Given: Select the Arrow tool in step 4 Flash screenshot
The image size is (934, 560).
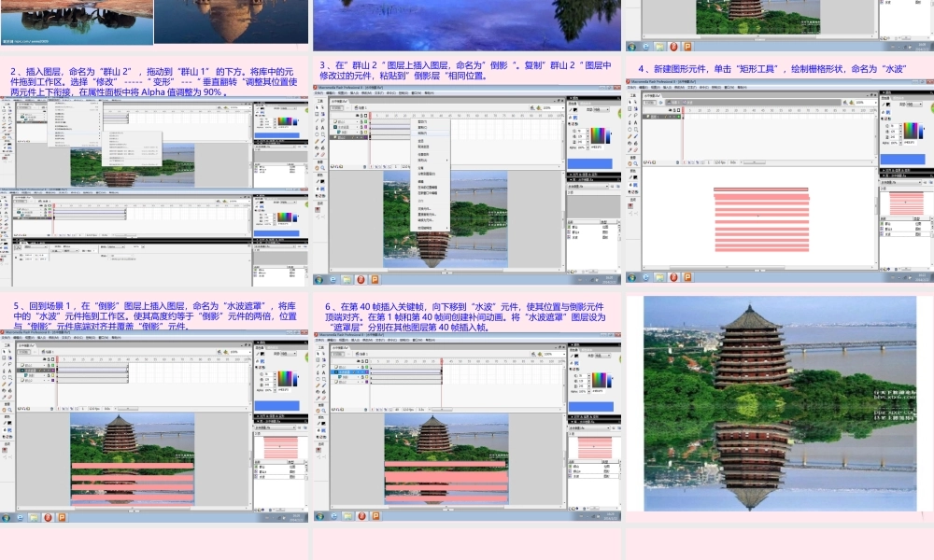Looking at the screenshot, I should [x=630, y=103].
